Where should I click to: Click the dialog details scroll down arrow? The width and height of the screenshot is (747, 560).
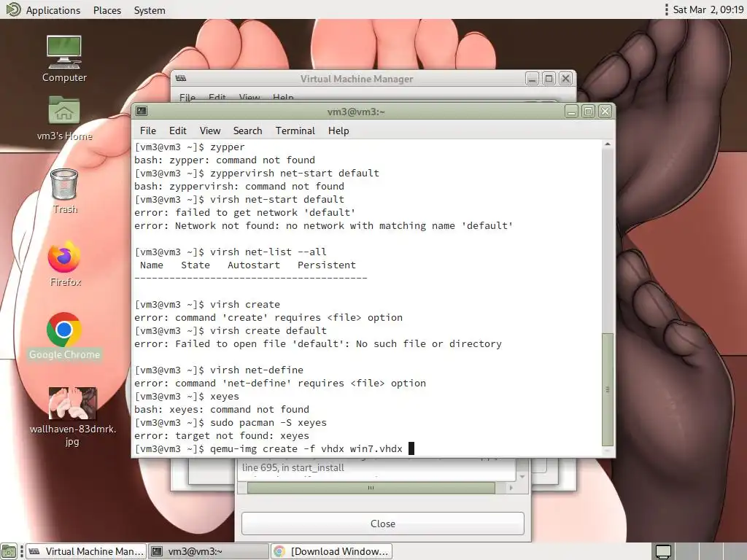point(522,476)
